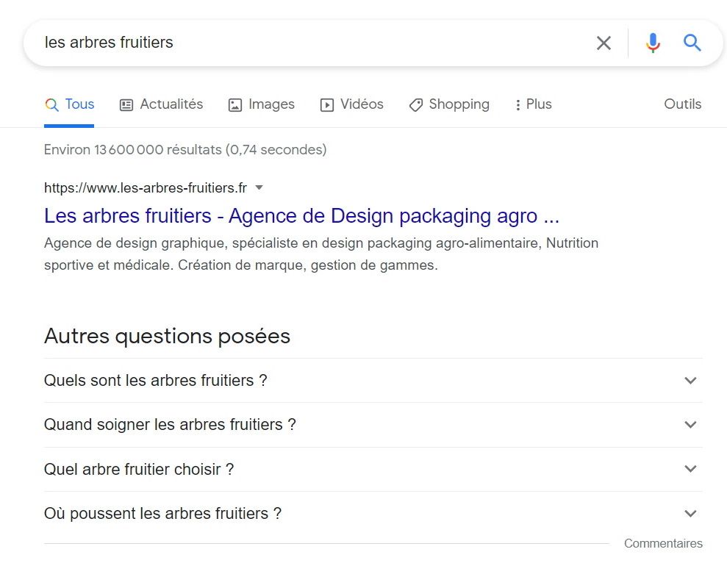Click the magnifying glass search icon
Viewport: 727px width, 588px height.
(x=692, y=43)
